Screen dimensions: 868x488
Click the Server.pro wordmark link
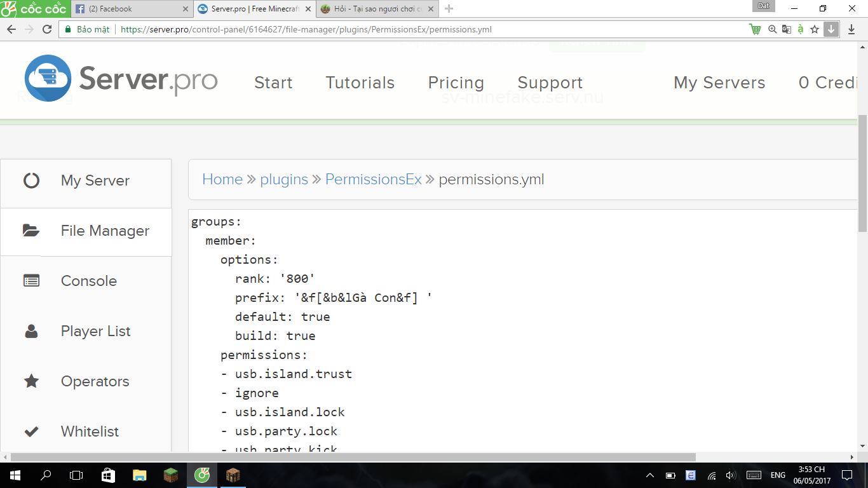pyautogui.click(x=148, y=79)
